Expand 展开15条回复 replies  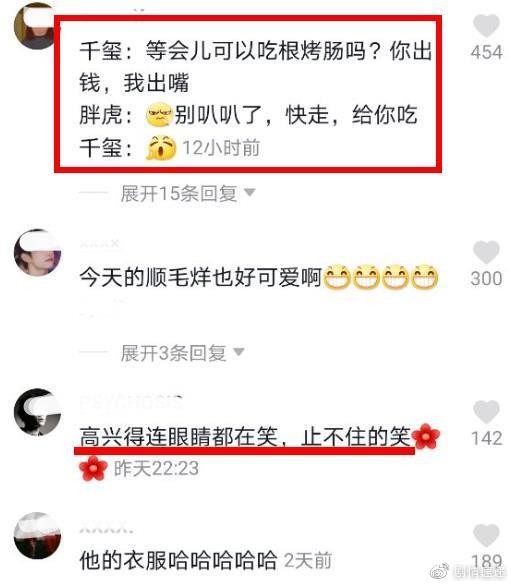click(x=179, y=194)
